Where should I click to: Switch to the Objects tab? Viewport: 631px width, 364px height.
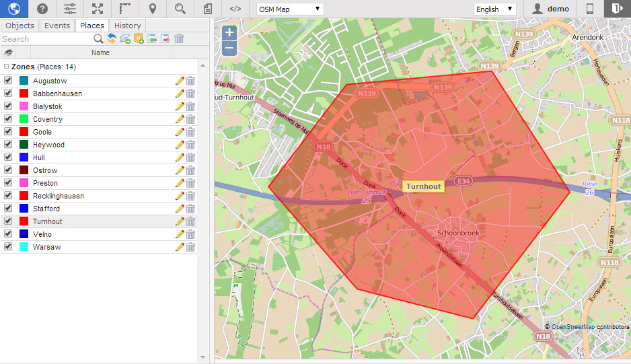click(20, 26)
